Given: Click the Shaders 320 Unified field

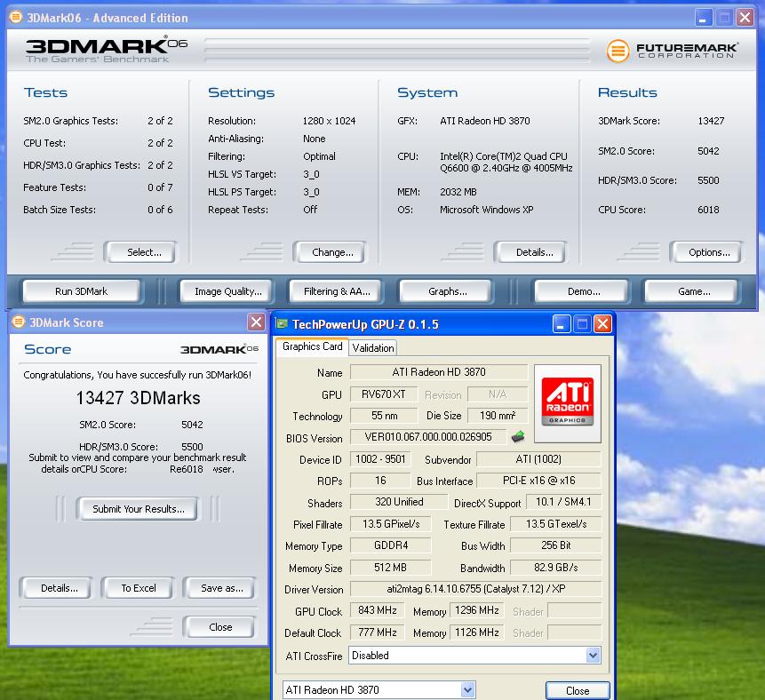Looking at the screenshot, I should (x=399, y=502).
